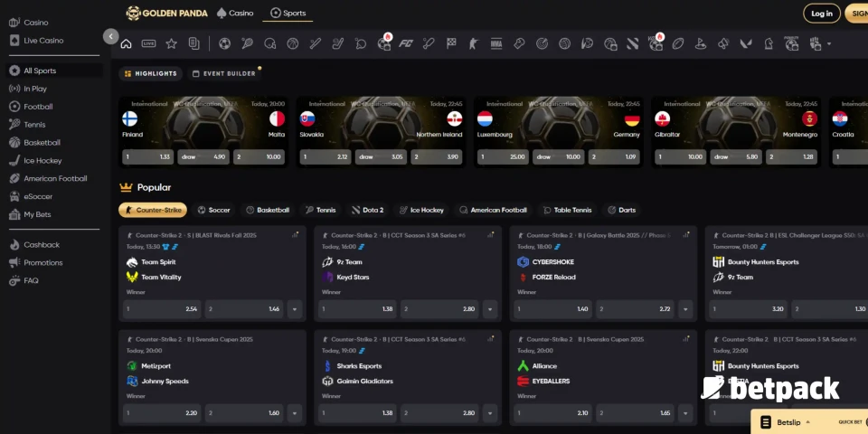This screenshot has width=868, height=434.
Task: Select the darts target icon in sports bar
Action: coord(542,43)
